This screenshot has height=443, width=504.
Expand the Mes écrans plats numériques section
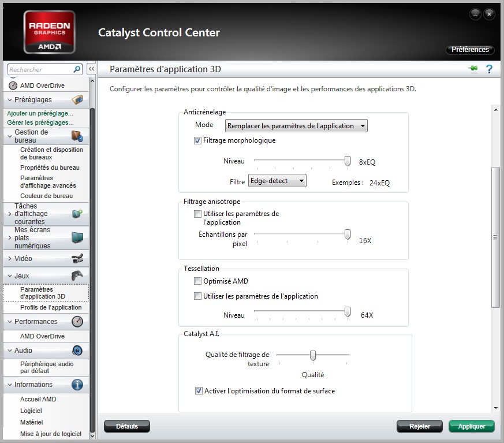coord(10,238)
